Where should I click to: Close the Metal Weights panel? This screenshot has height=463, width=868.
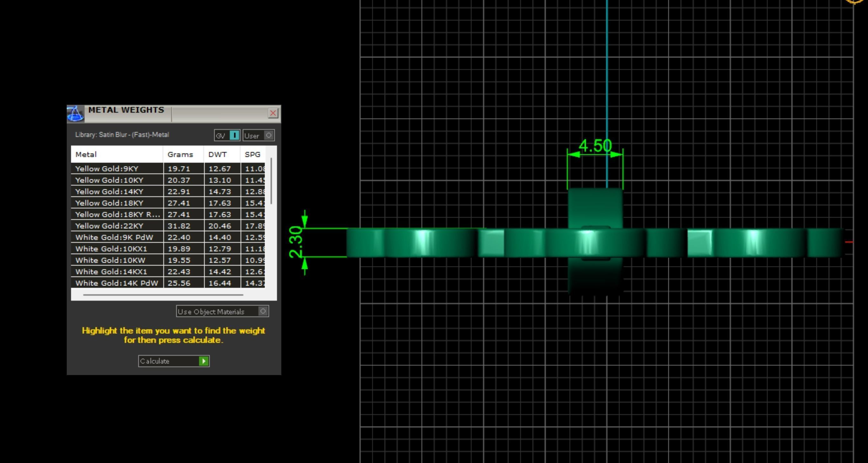point(273,113)
